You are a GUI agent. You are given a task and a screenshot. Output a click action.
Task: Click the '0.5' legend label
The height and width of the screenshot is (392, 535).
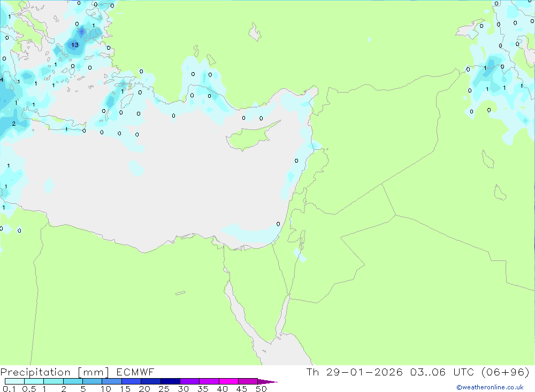29,389
